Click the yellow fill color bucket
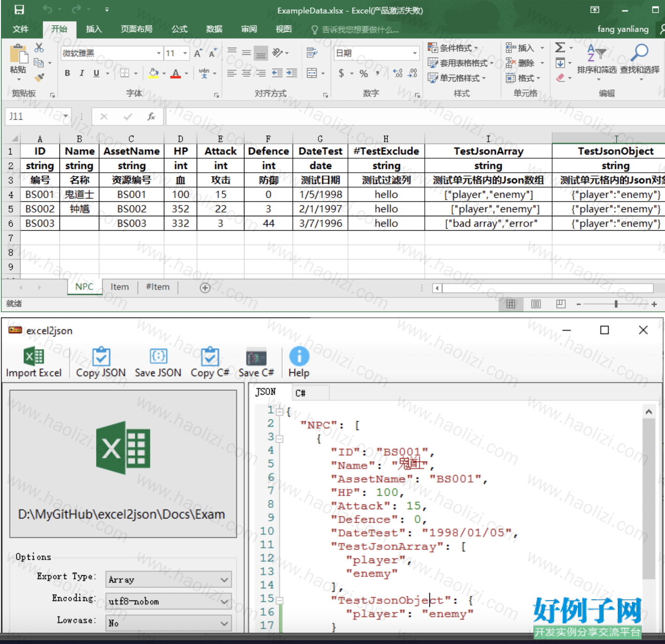The image size is (665, 644). pyautogui.click(x=153, y=73)
